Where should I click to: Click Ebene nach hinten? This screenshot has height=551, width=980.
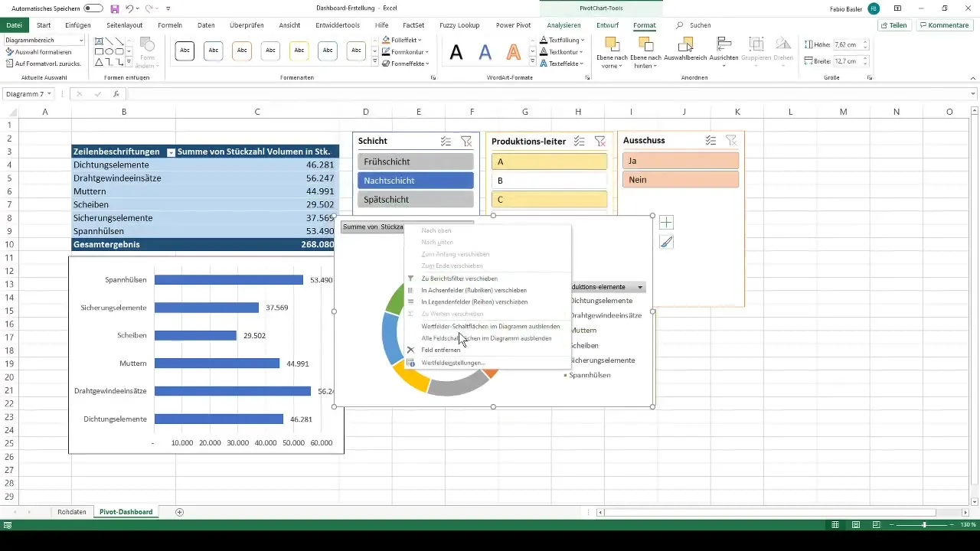tap(647, 51)
